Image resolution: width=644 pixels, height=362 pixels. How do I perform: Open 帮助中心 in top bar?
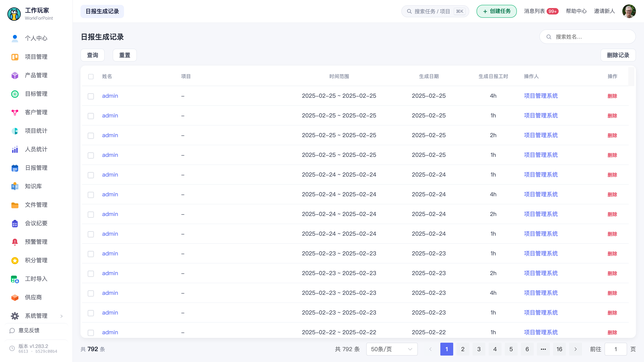576,11
